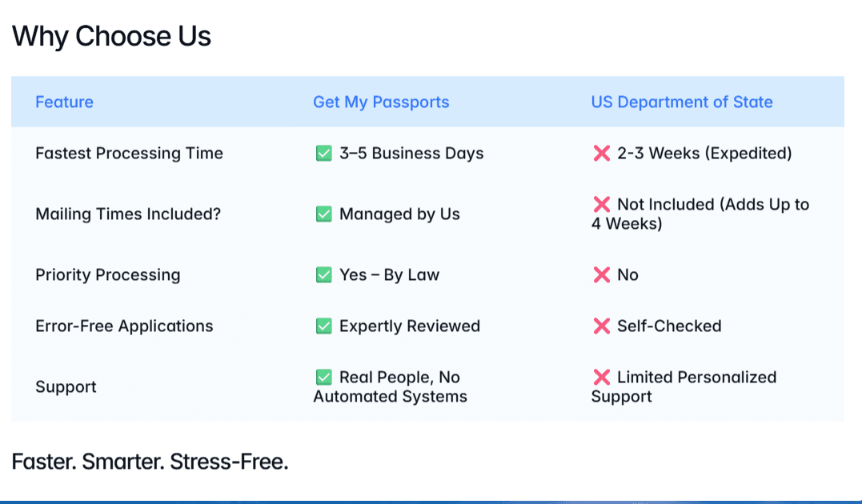
Task: Select the Get My Passports column header
Action: point(381,102)
